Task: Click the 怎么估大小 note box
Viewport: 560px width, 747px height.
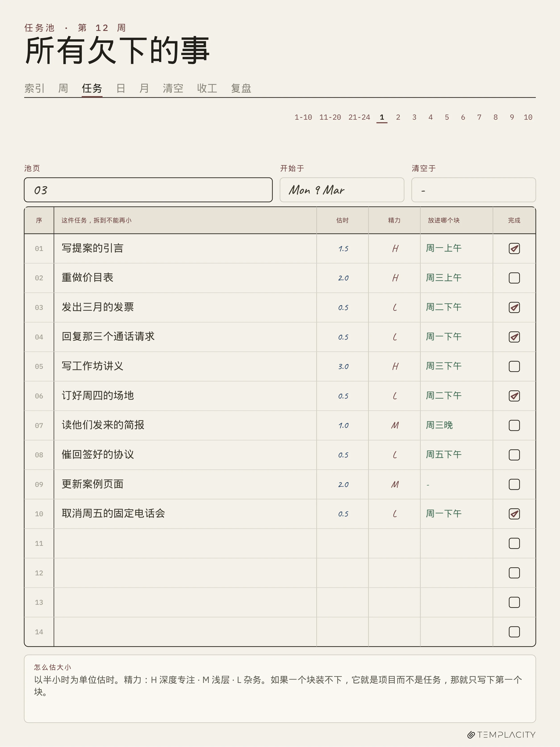Action: [x=280, y=689]
